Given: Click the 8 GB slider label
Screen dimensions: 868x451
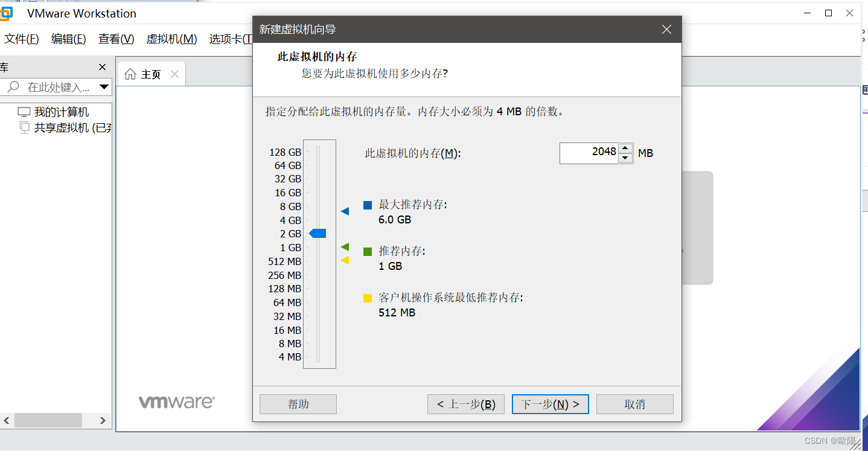Looking at the screenshot, I should pyautogui.click(x=290, y=206).
